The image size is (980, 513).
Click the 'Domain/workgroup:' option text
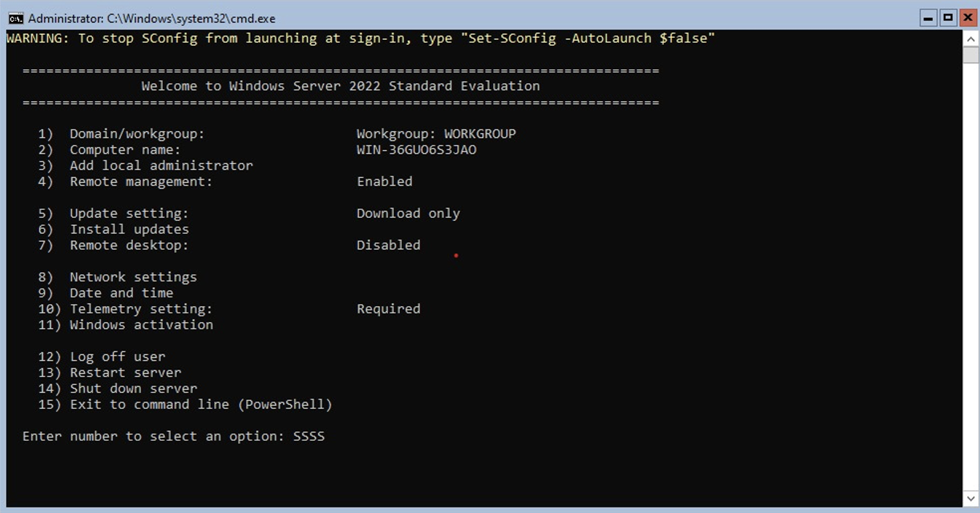[137, 134]
